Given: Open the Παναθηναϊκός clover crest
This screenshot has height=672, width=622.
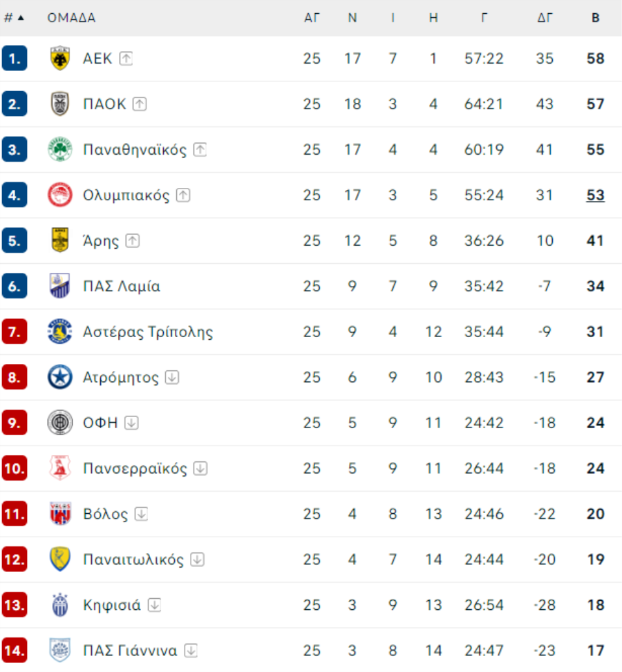Looking at the screenshot, I should coord(60,150).
